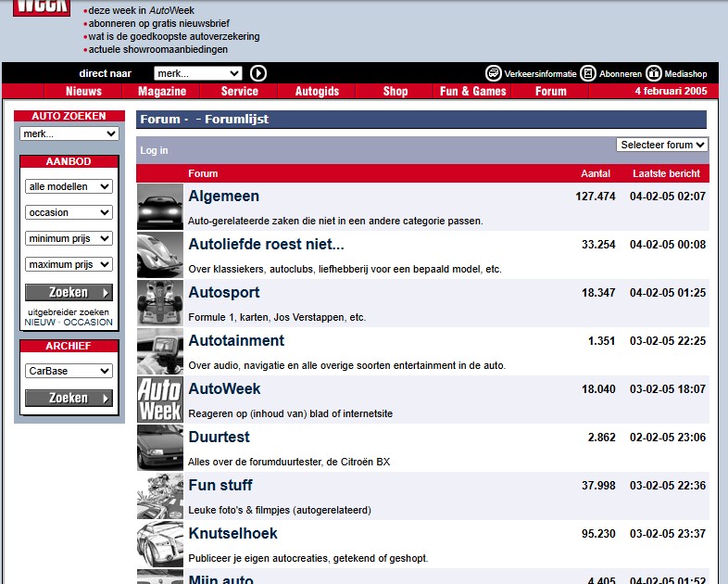Click actuele showroomaanbiedingen link
Viewport: 728px width, 584px height.
tap(158, 49)
